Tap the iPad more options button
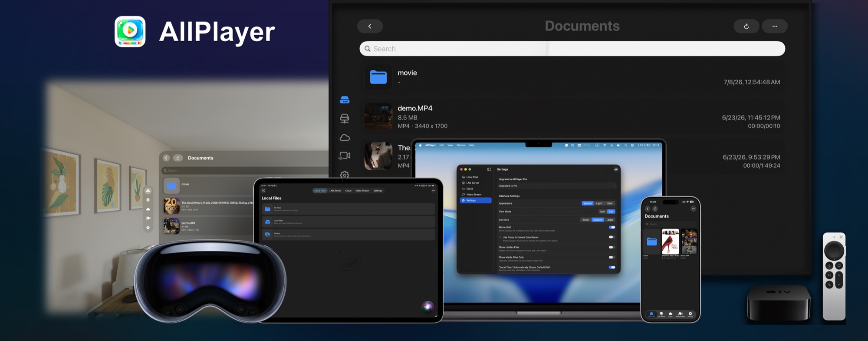The height and width of the screenshot is (341, 868). (433, 191)
